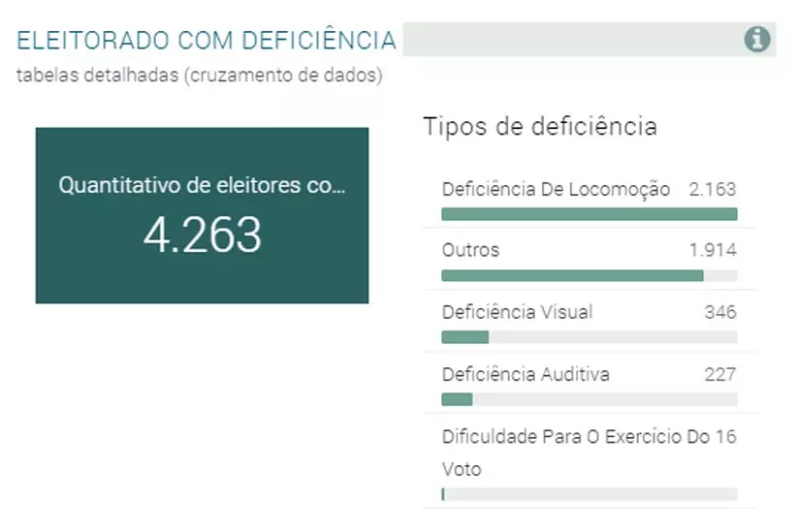Viewport: 797px width, 532px height.
Task: Click the Tipos de deficiência heading
Action: click(x=540, y=126)
